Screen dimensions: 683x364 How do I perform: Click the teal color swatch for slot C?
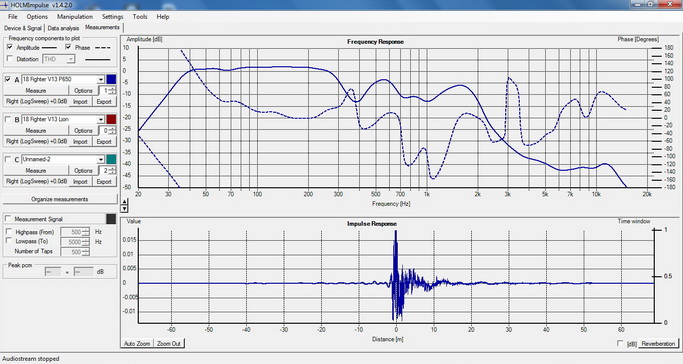click(x=111, y=159)
